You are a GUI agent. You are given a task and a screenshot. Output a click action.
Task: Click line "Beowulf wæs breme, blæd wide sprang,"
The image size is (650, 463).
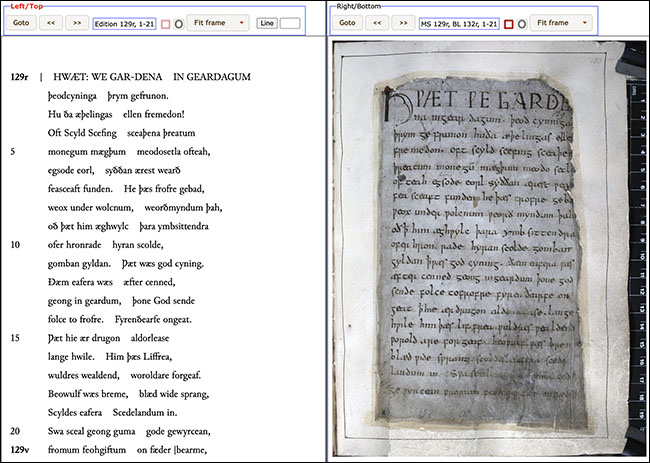pos(128,394)
